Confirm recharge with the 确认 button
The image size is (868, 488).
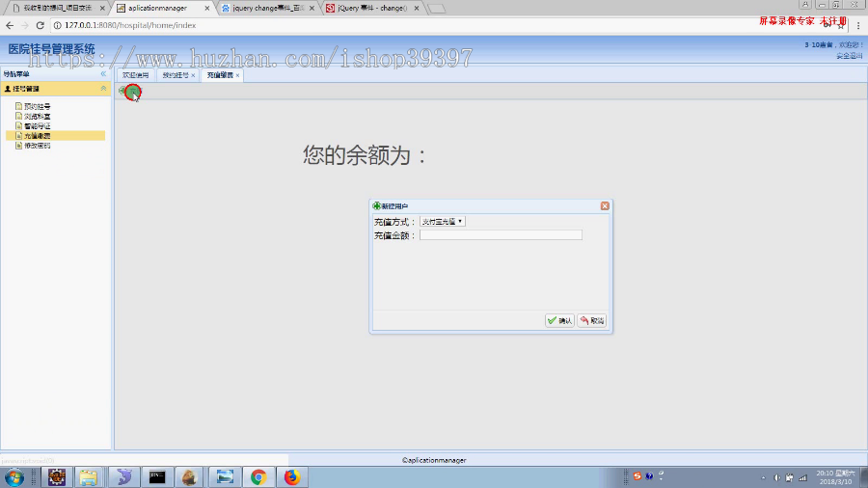point(559,320)
